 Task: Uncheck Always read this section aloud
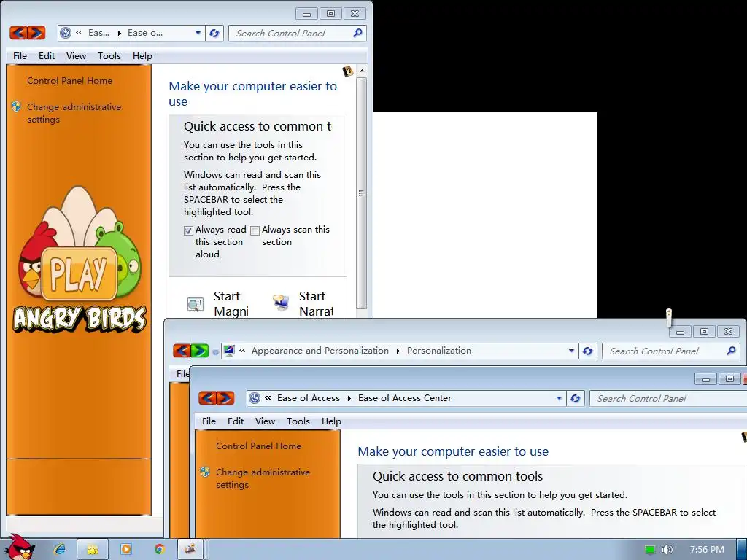[x=189, y=230]
